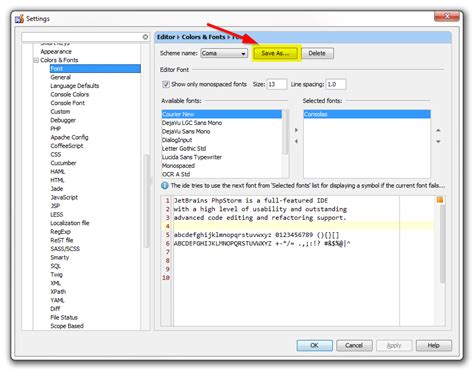The height and width of the screenshot is (371, 474).
Task: Select Twig color settings
Action: point(57,275)
